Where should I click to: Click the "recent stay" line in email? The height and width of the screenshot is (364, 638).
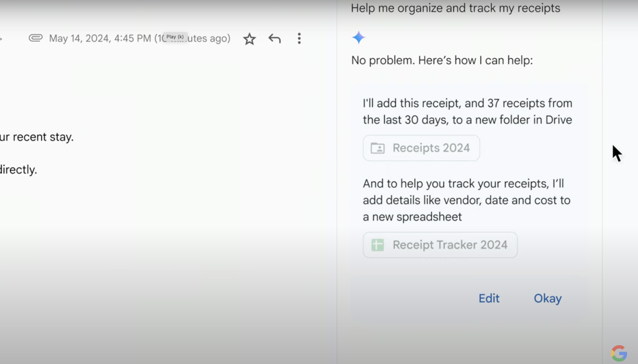coord(37,137)
